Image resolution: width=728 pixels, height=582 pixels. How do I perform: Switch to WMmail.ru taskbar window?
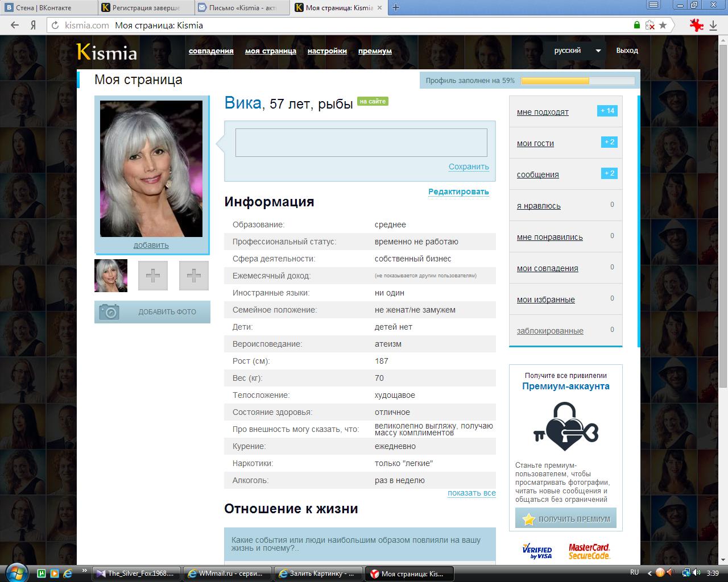pos(228,573)
